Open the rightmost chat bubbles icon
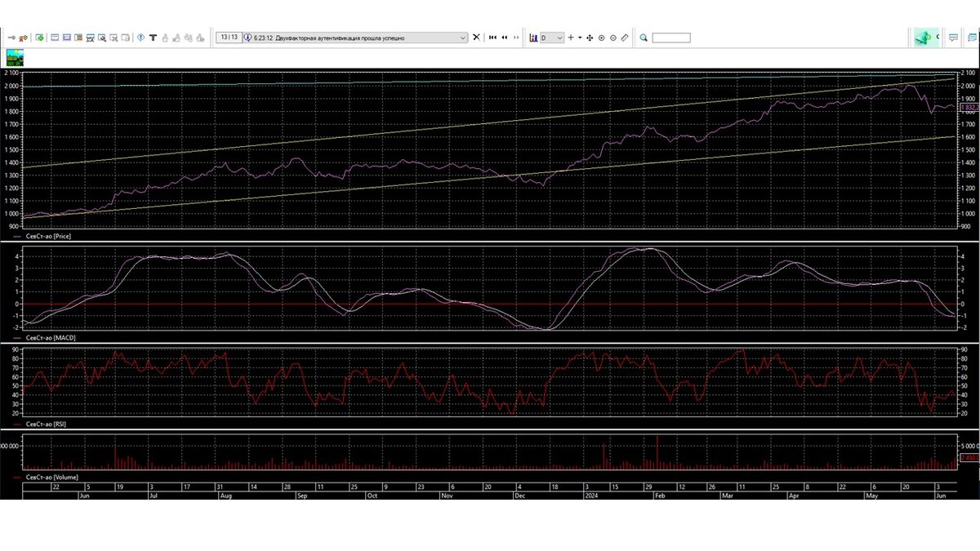This screenshot has height=551, width=980. tap(972, 38)
